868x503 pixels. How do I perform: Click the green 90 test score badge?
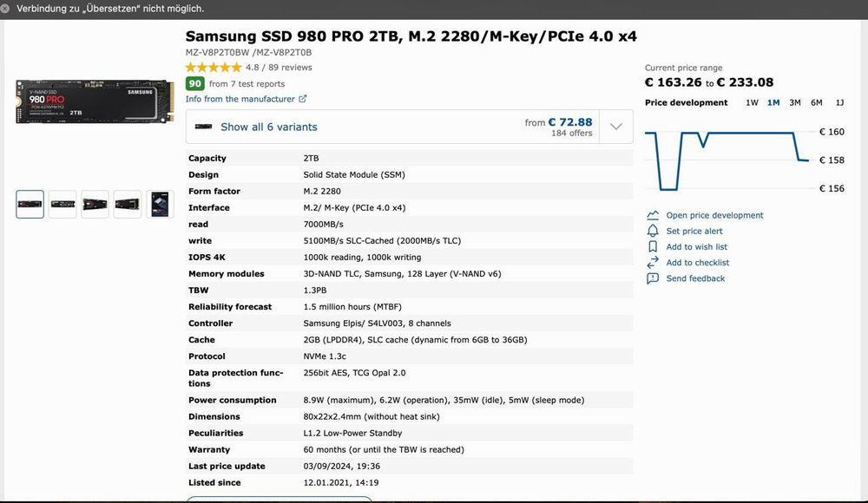tap(195, 84)
